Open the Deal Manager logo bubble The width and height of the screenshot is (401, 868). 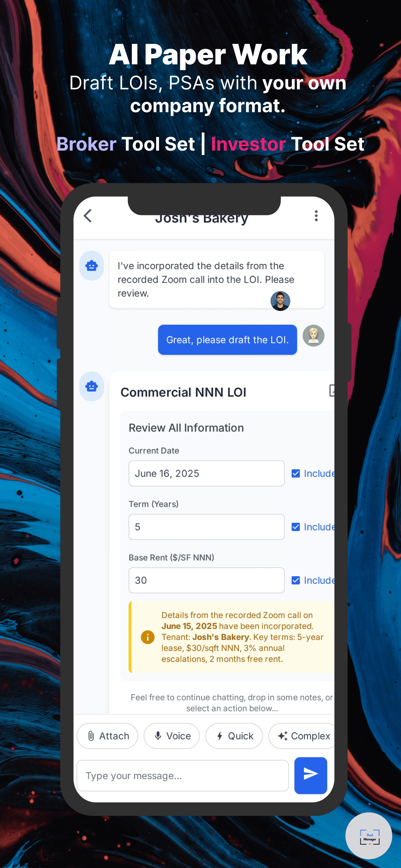click(369, 836)
